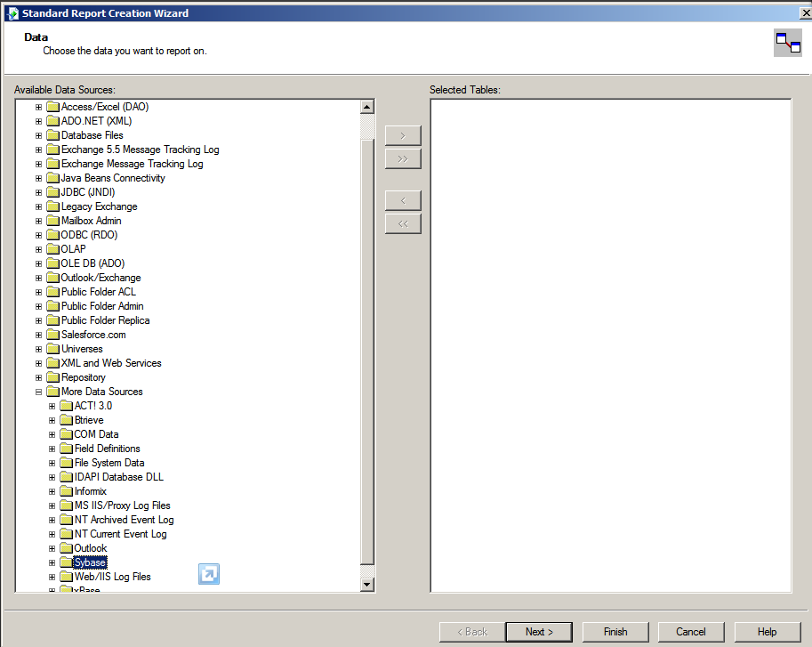The height and width of the screenshot is (647, 812).
Task: Expand the Exchange 5.5 Message Tracking Log node
Action: 39,150
